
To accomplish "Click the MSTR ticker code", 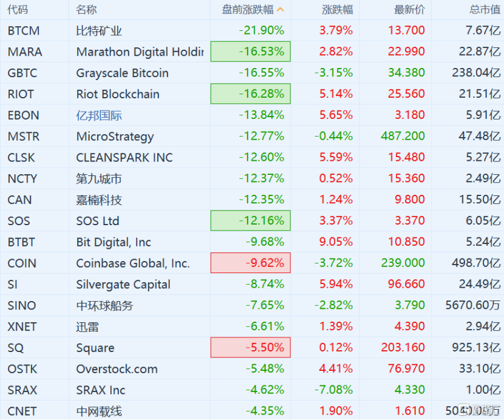I will 23,137.
